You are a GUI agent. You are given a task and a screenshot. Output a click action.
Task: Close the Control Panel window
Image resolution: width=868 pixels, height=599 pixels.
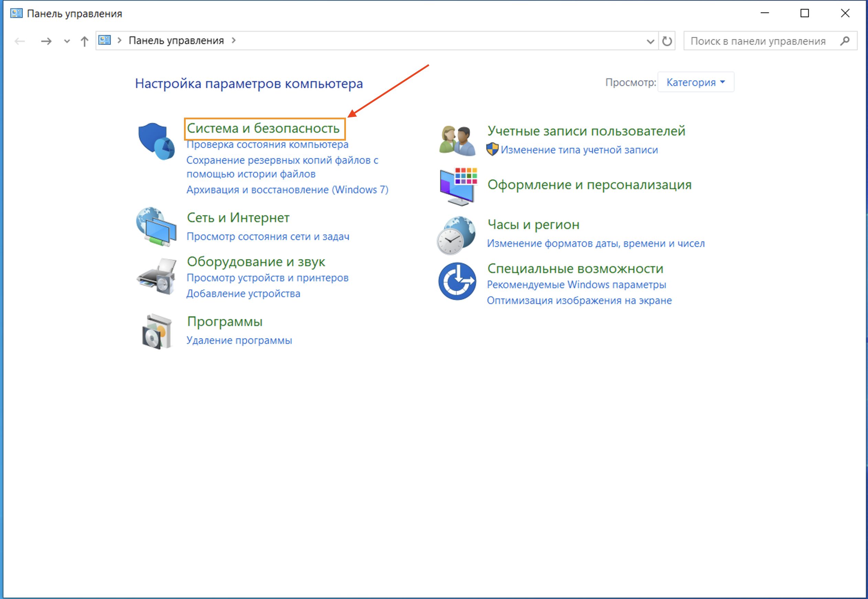845,13
